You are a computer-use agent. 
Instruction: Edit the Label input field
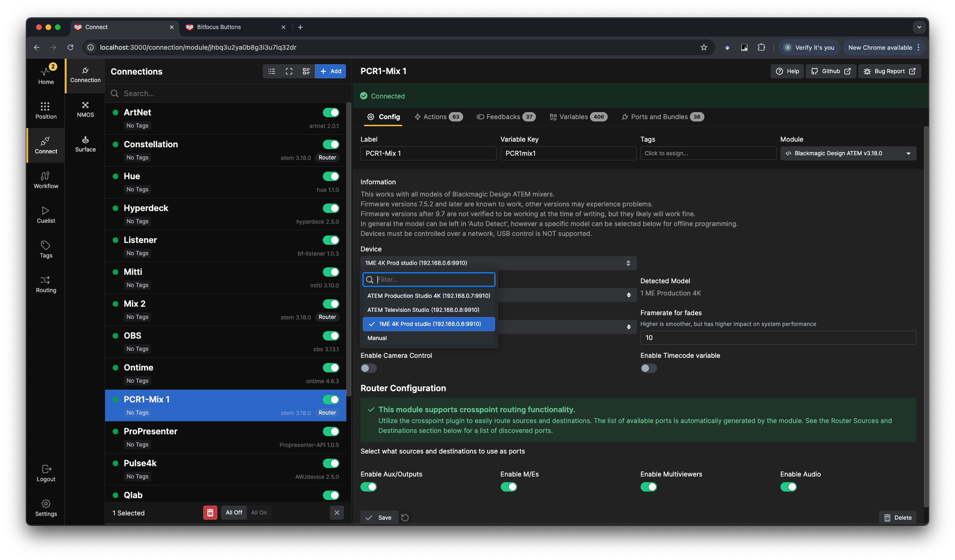428,153
